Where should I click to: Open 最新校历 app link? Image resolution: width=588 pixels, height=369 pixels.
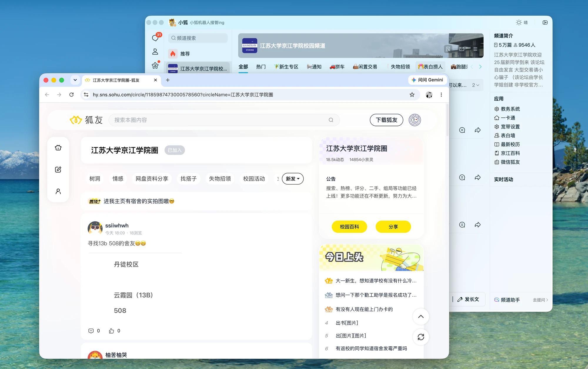pyautogui.click(x=507, y=144)
